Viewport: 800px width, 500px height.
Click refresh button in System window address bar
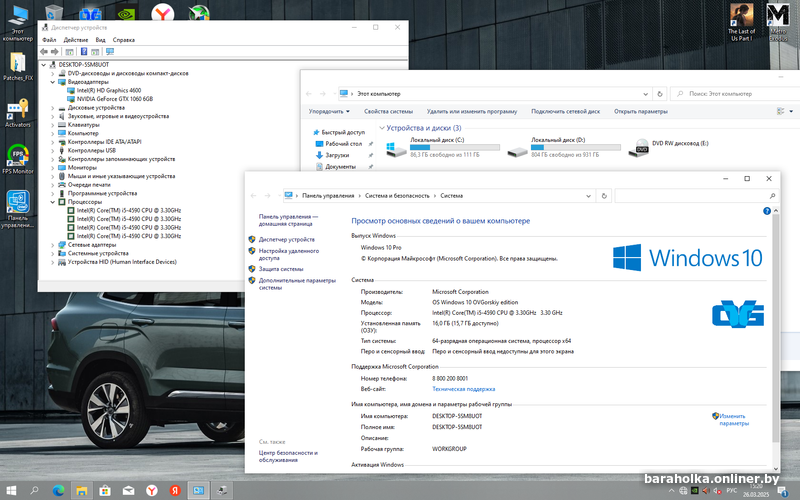tap(604, 195)
